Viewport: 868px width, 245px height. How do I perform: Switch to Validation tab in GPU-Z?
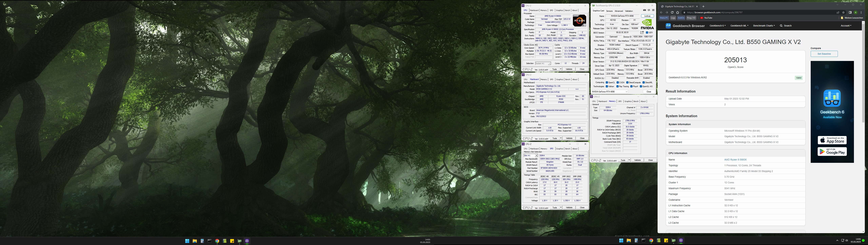[x=629, y=11]
